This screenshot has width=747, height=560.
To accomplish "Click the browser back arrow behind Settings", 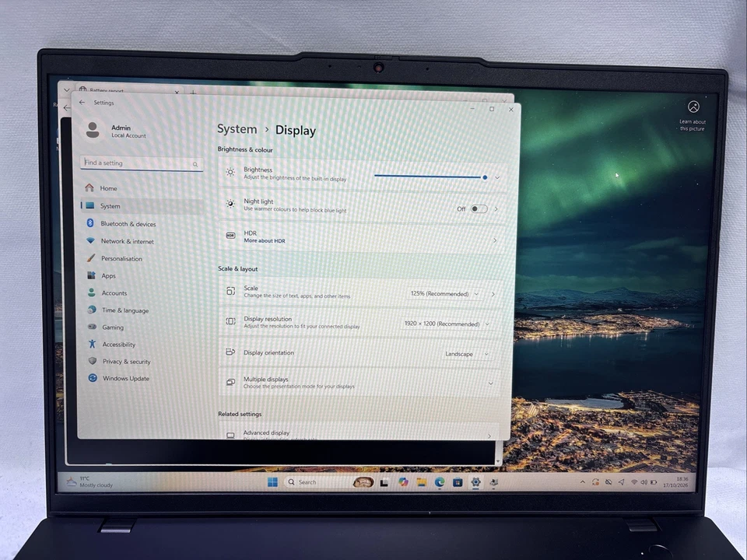I will coord(67,108).
